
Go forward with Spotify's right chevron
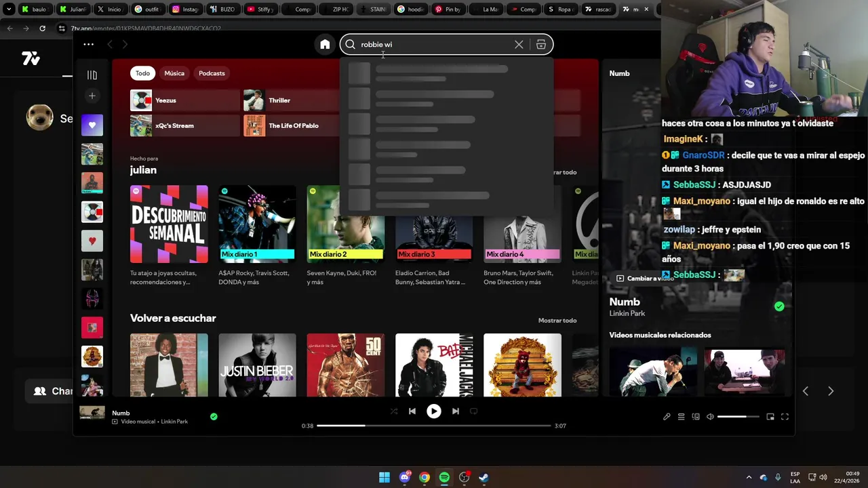pos(125,45)
